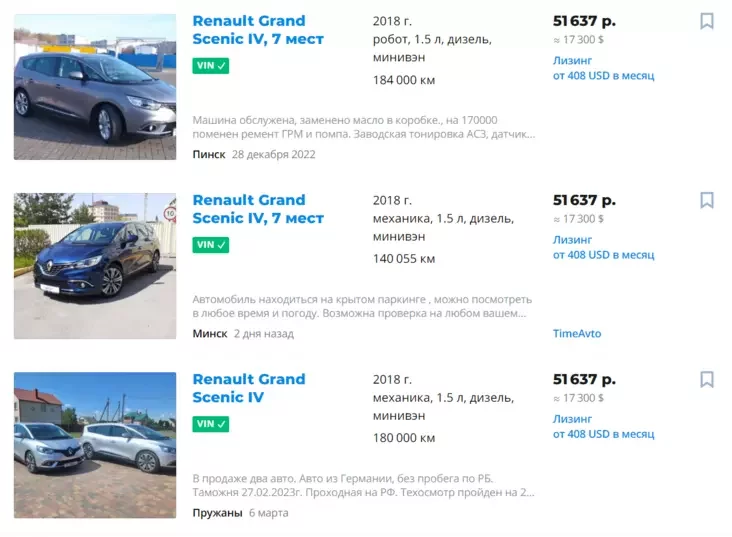Image resolution: width=732 pixels, height=537 pixels.
Task: Click the VIN badge on the Minsk listing
Action: point(211,245)
